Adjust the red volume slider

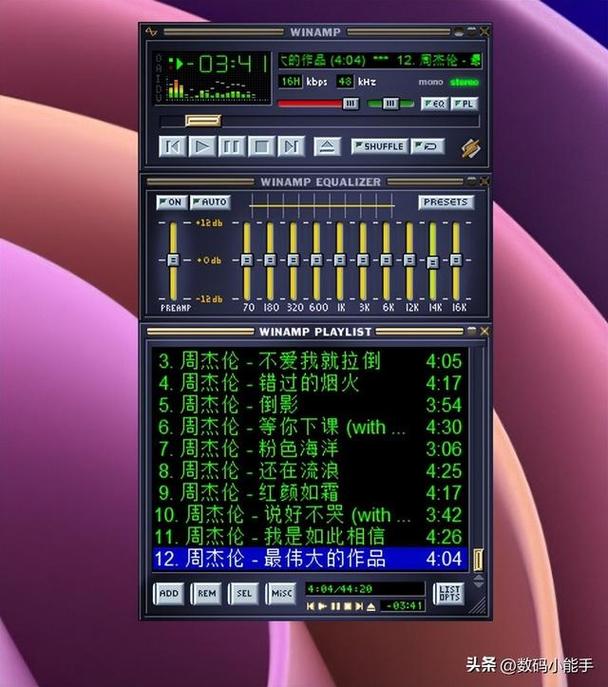click(x=318, y=104)
